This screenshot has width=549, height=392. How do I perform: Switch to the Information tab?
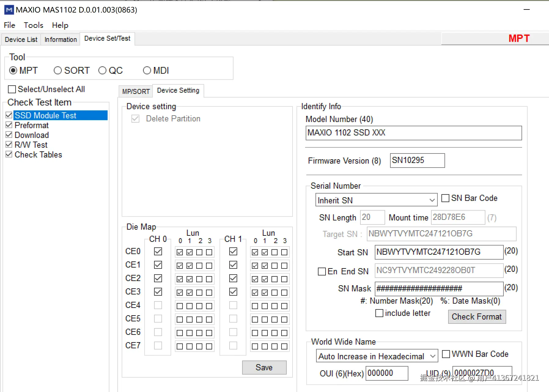[61, 39]
